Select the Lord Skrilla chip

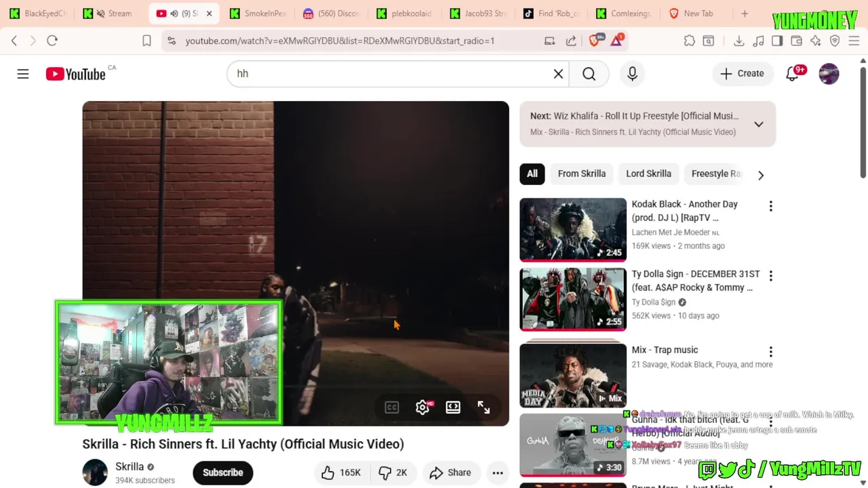click(x=648, y=174)
